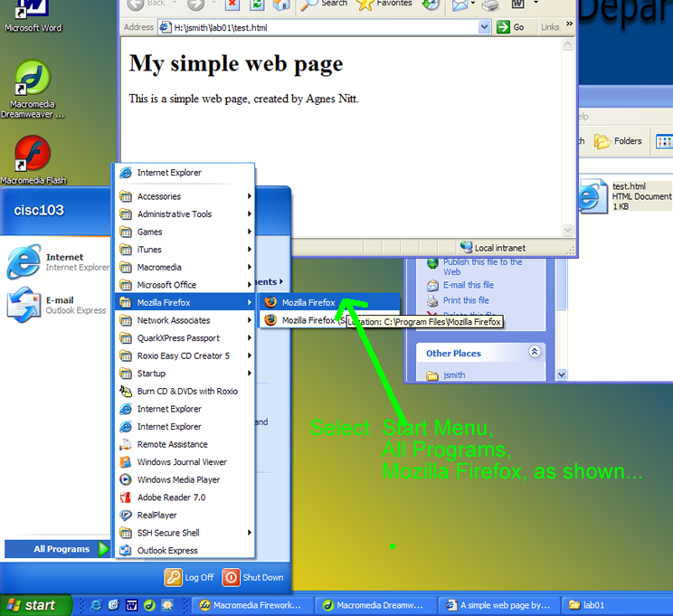The width and height of the screenshot is (673, 616).
Task: Click the Windows Journal Viewer icon
Action: 126,462
